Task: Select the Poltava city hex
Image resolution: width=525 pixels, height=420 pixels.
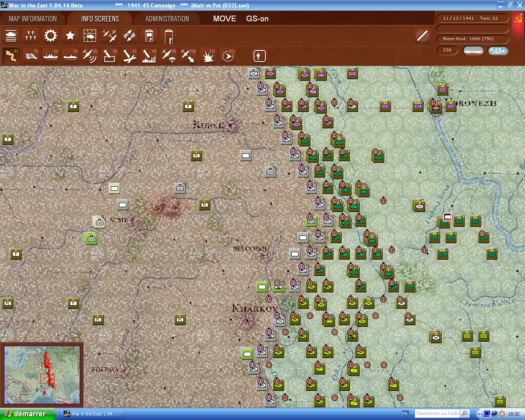Action: pos(125,370)
